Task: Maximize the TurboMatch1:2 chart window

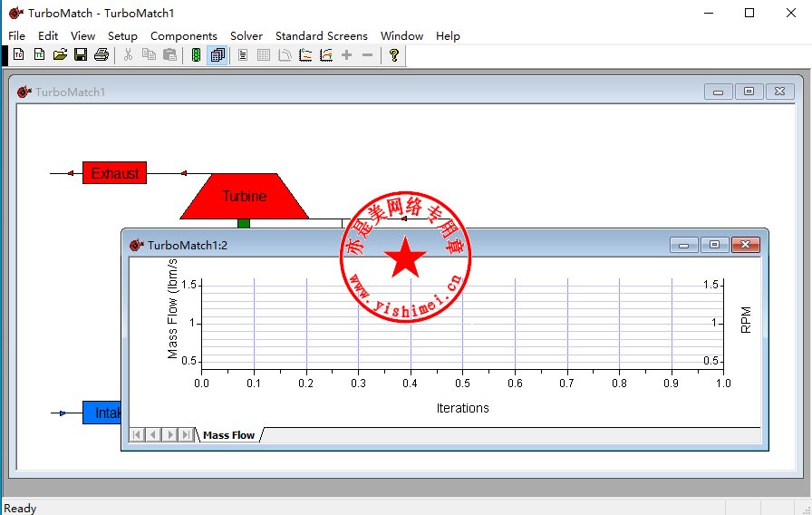Action: pos(715,245)
